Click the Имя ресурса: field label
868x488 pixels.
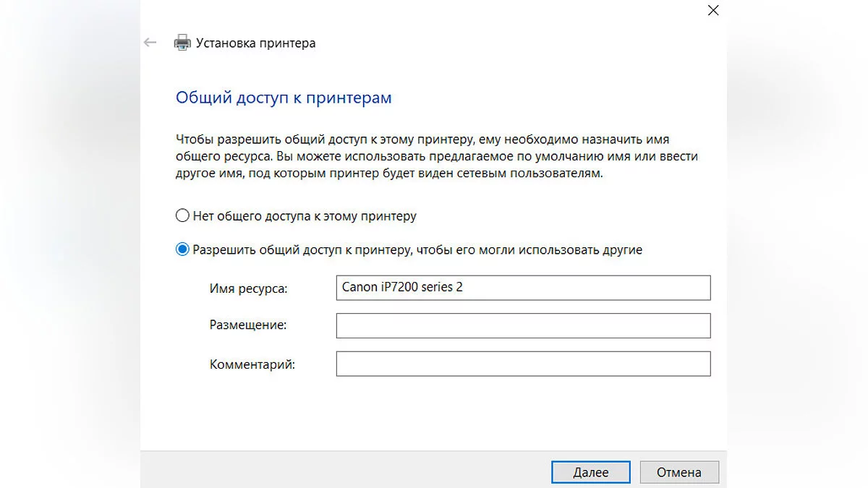click(x=248, y=288)
